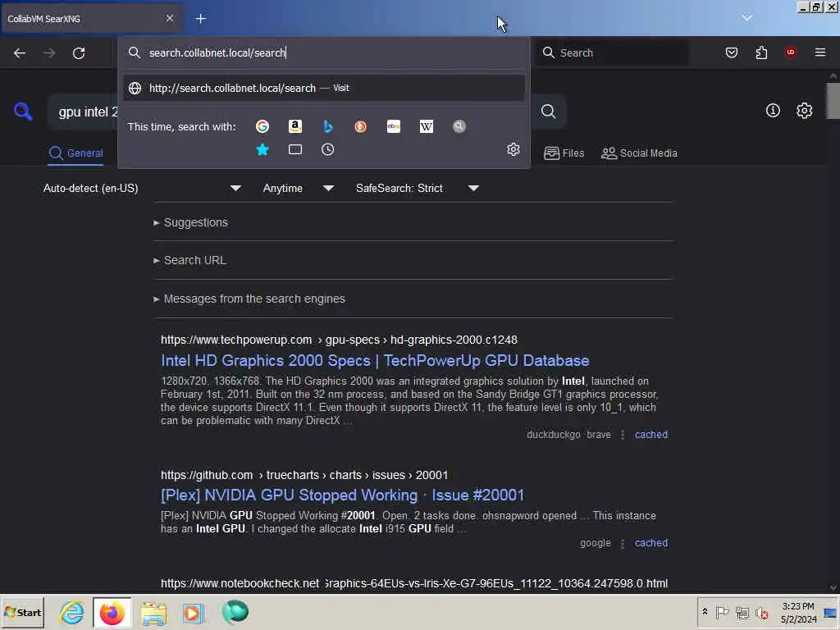Open Windows Explorer folder on taskbar

(153, 612)
